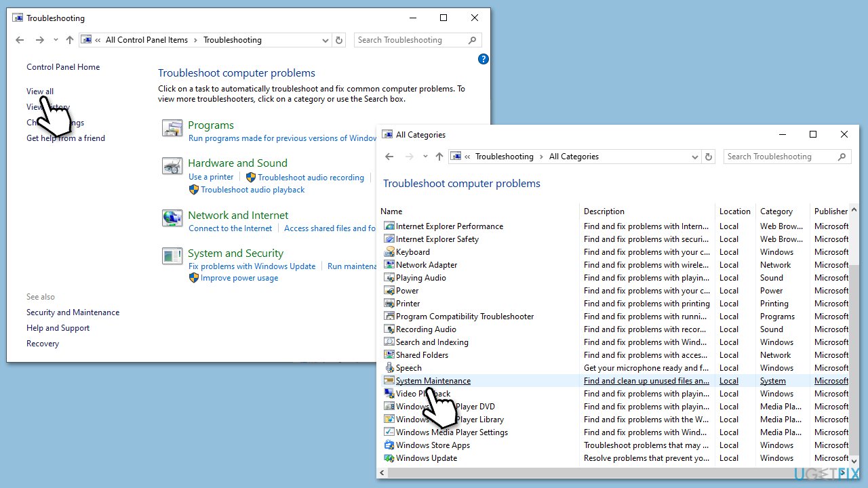The image size is (868, 488).
Task: Open the Internet Explorer Safety troubleshooter icon
Action: (x=389, y=239)
